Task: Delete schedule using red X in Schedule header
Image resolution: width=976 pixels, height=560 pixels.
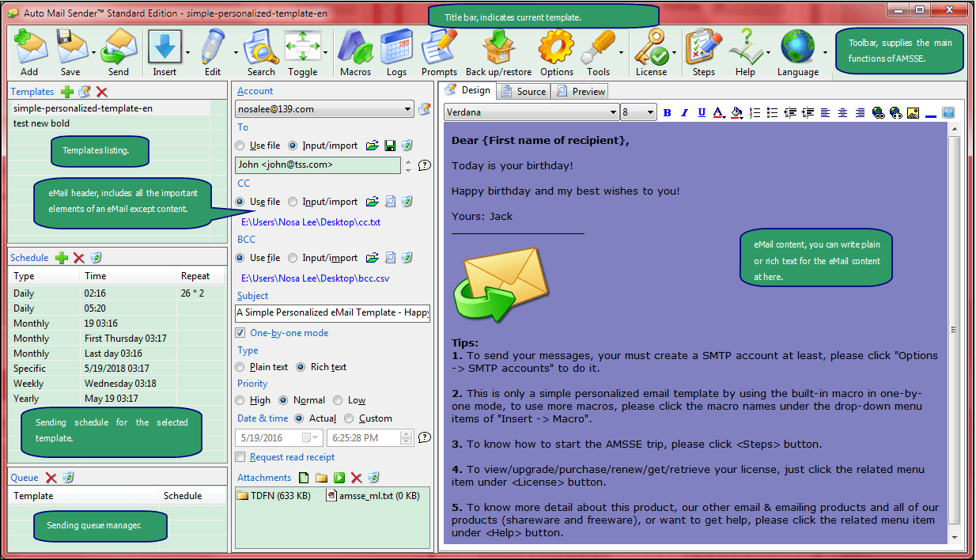Action: 78,258
